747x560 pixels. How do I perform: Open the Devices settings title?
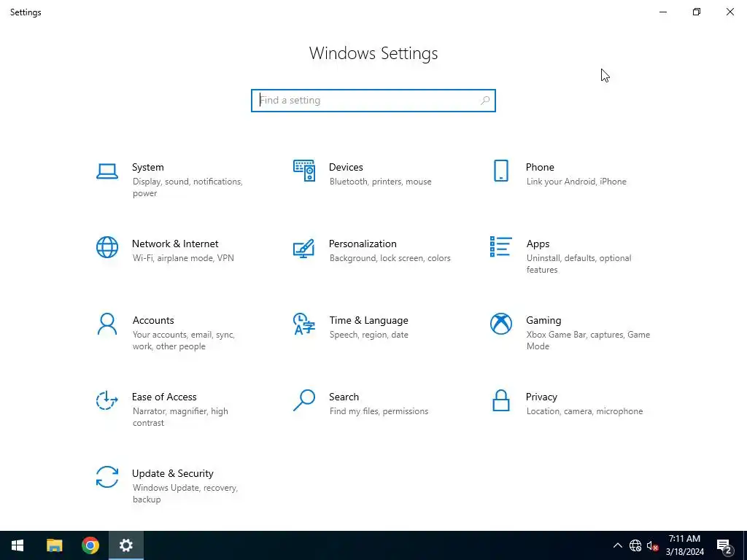[346, 167]
